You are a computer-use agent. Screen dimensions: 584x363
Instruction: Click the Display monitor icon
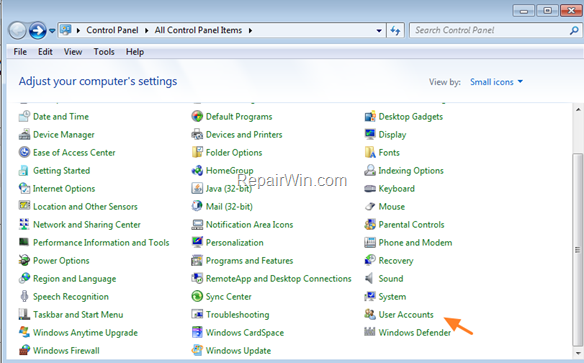click(x=370, y=134)
